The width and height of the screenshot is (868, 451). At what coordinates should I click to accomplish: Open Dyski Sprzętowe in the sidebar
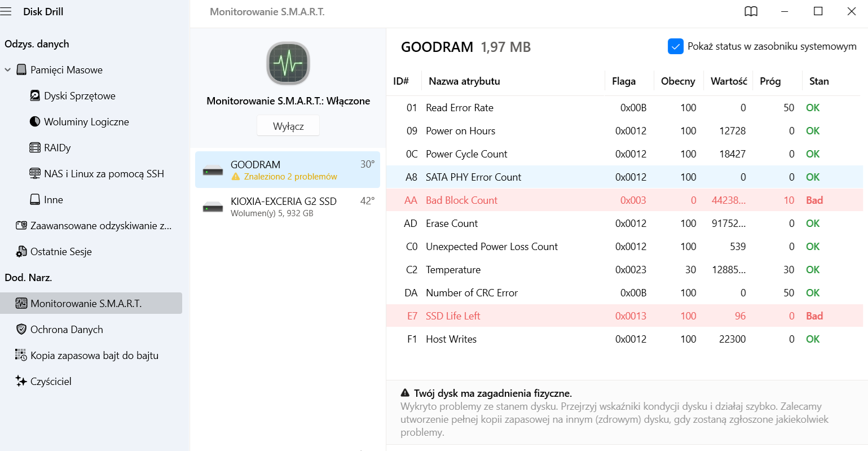coord(80,96)
